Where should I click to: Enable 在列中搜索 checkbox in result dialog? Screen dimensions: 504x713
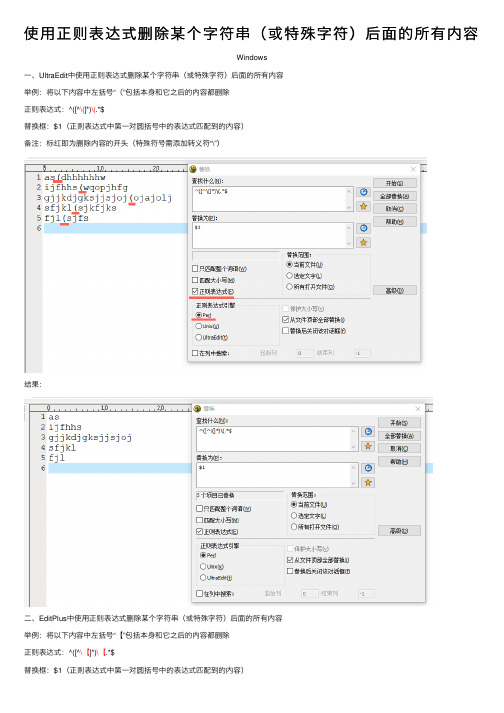199,593
